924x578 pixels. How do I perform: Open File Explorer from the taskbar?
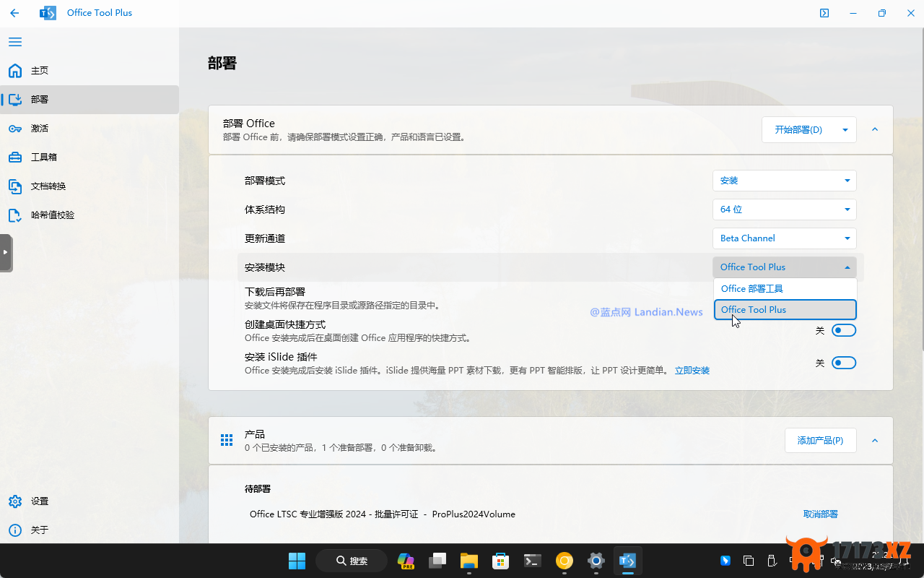[469, 561]
